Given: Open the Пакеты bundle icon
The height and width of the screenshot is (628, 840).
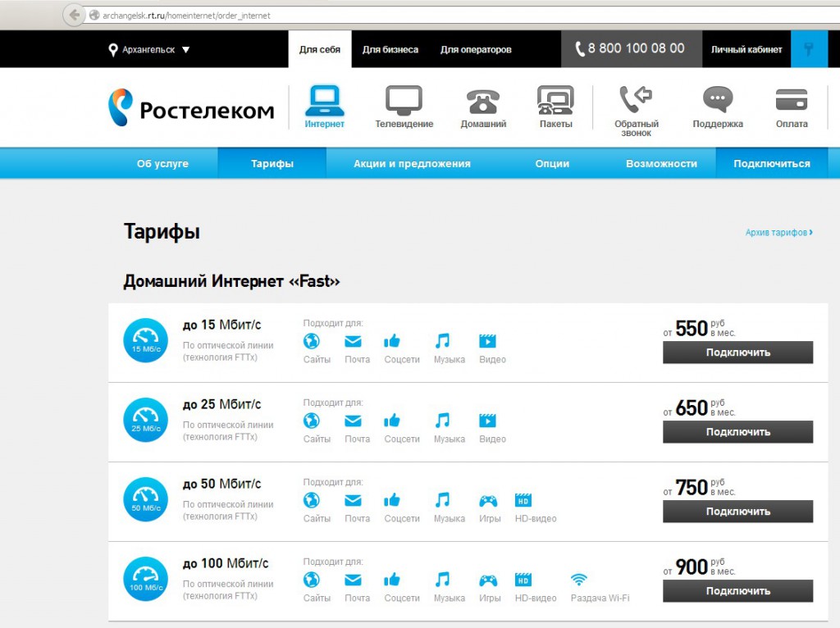Looking at the screenshot, I should [x=555, y=101].
